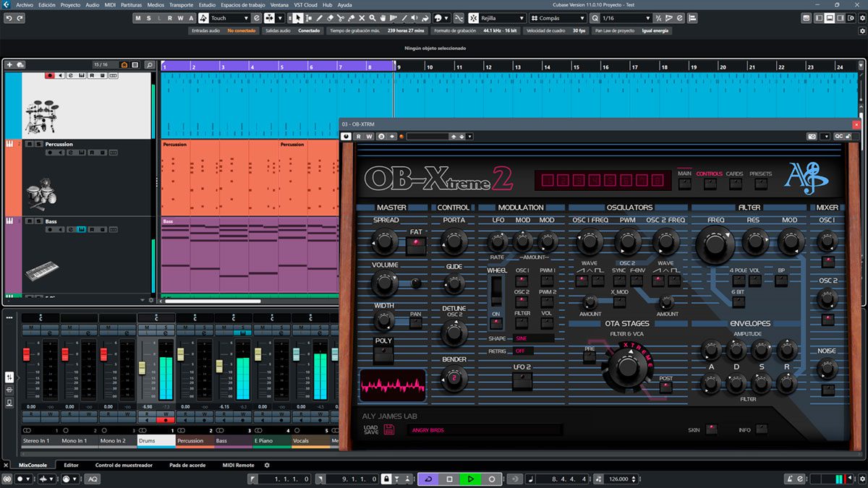Open the Rejilla snap type dropdown

[x=502, y=18]
